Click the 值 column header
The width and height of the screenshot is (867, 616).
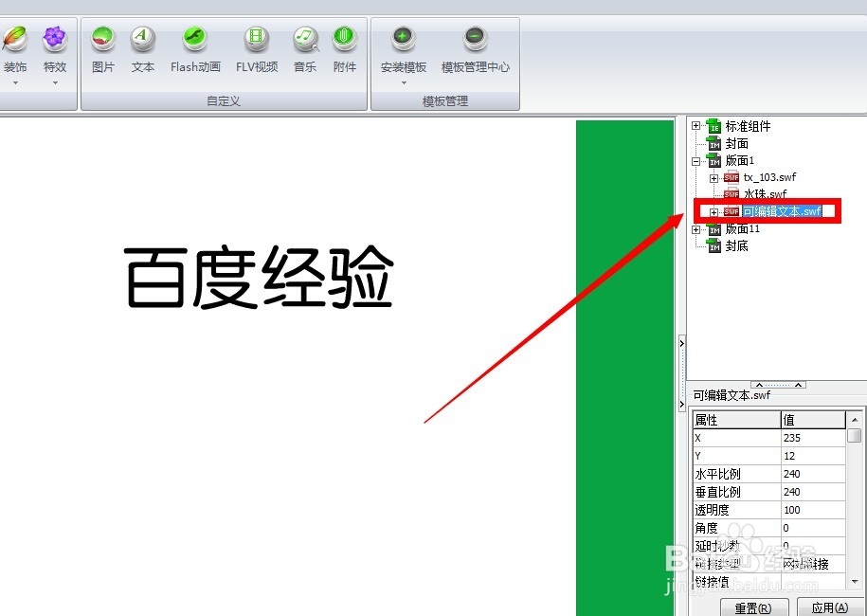(x=813, y=420)
